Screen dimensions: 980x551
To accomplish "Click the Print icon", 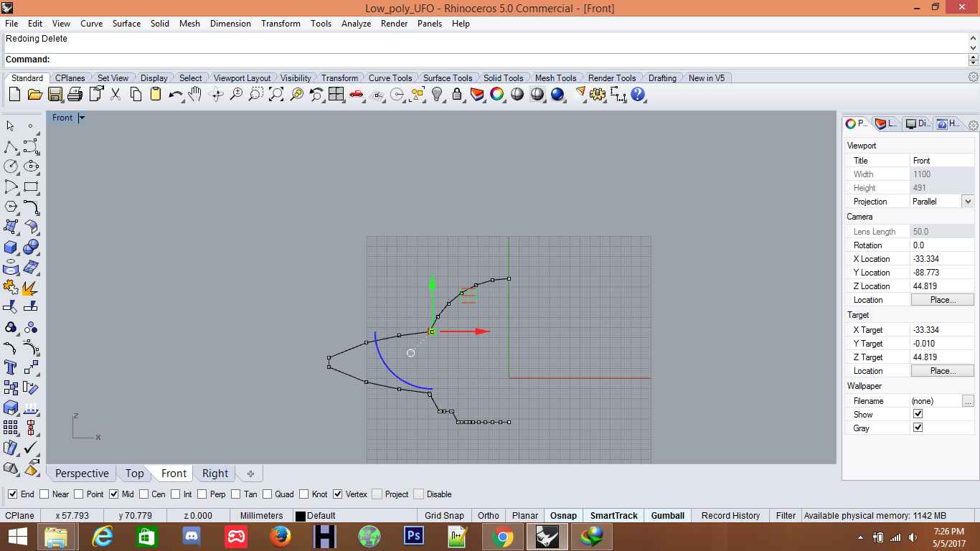I will pyautogui.click(x=75, y=94).
